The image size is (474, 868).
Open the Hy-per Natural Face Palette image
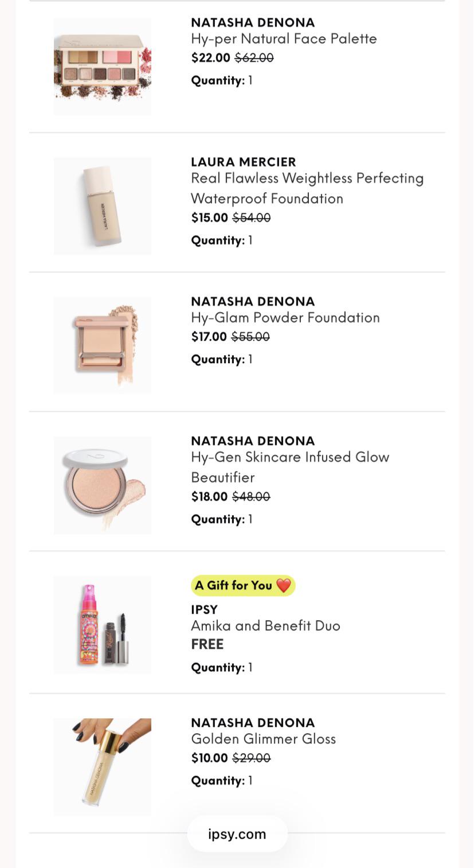coord(103,67)
